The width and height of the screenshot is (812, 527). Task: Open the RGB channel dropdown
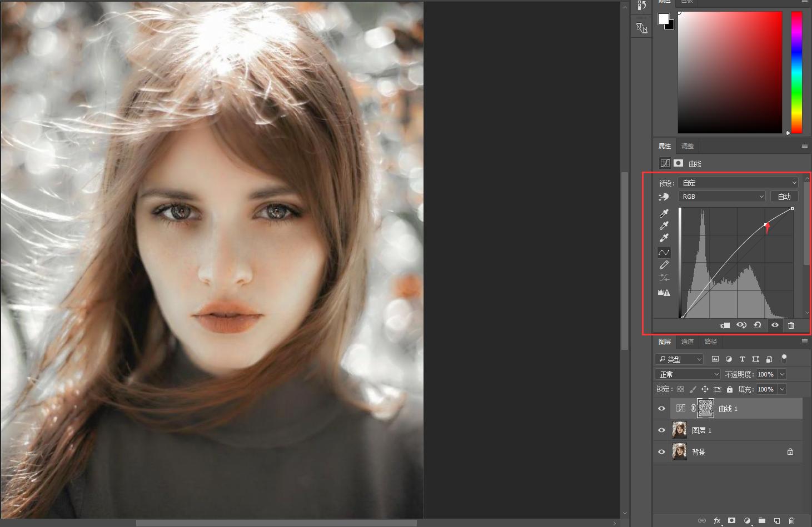[722, 197]
